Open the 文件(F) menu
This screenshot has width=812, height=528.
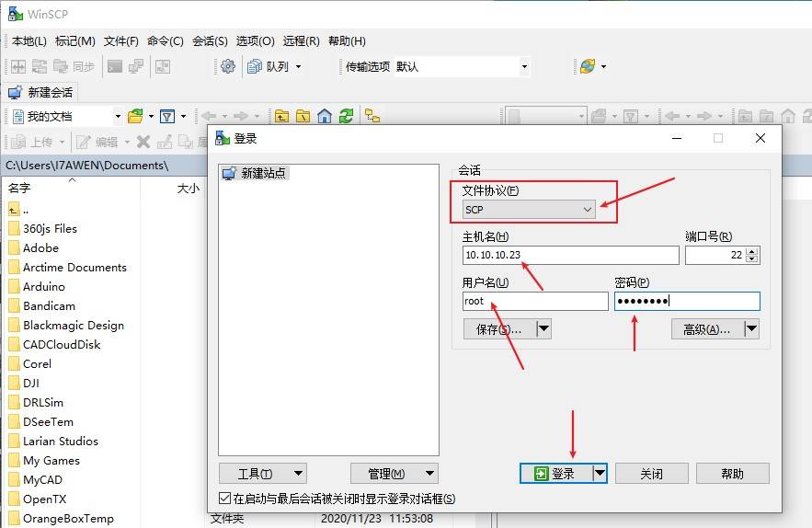click(121, 41)
